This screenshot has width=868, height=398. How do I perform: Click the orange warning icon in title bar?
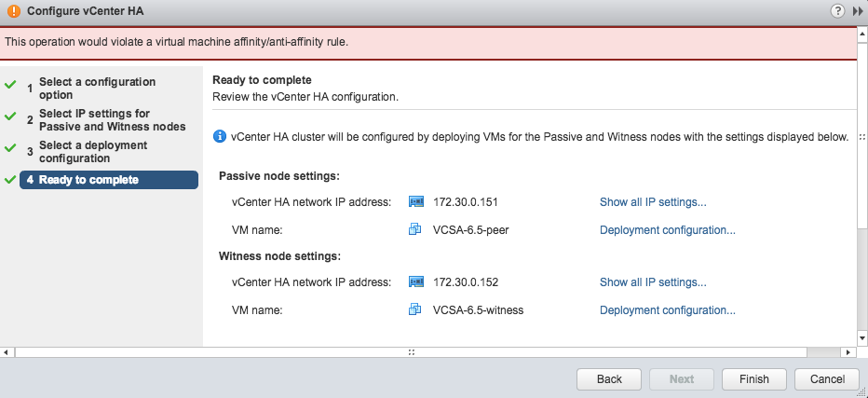(x=14, y=11)
